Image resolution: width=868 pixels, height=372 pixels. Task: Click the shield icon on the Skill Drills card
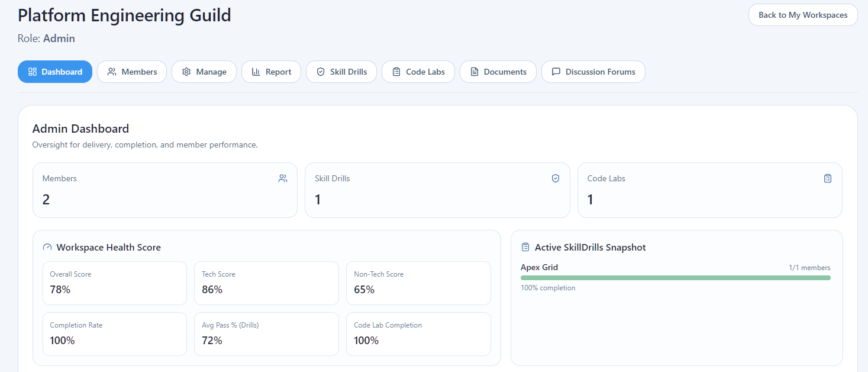(555, 178)
